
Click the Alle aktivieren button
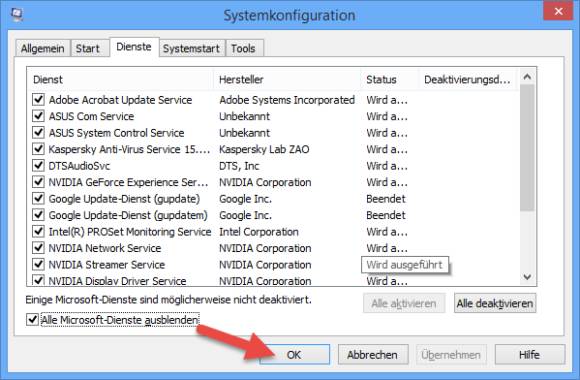coord(404,303)
